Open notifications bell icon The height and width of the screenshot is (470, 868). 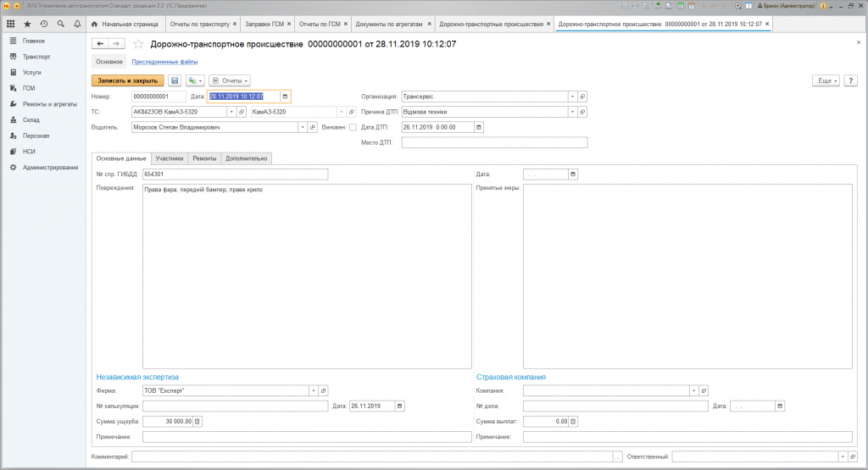click(77, 24)
